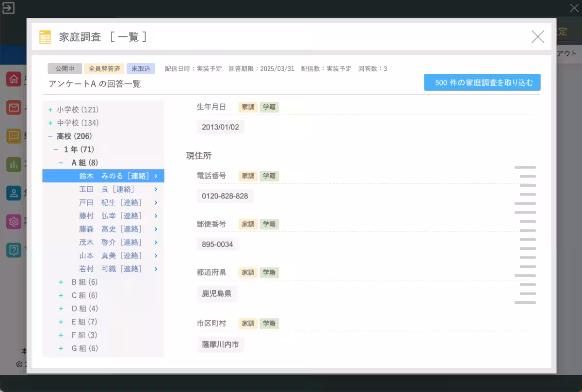Screen dimensions: 582x392
Task: Toggle the 学籍 tag next to 電話番号
Action: [x=269, y=176]
